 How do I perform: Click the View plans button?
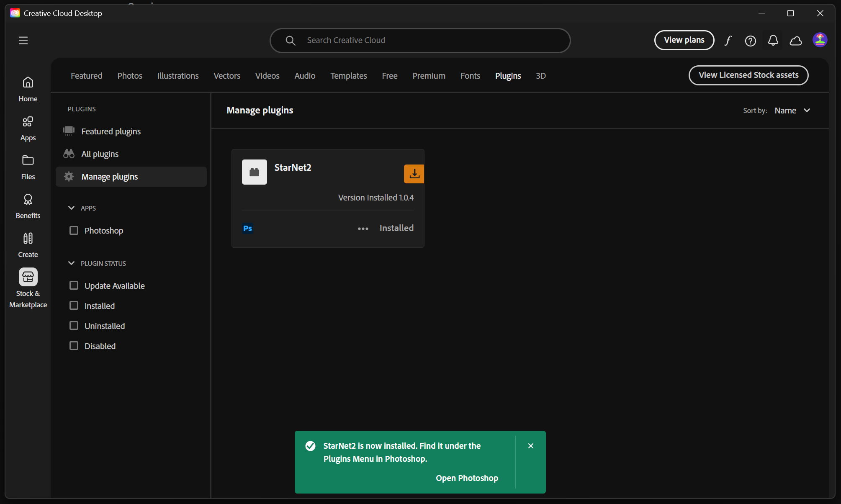point(684,40)
